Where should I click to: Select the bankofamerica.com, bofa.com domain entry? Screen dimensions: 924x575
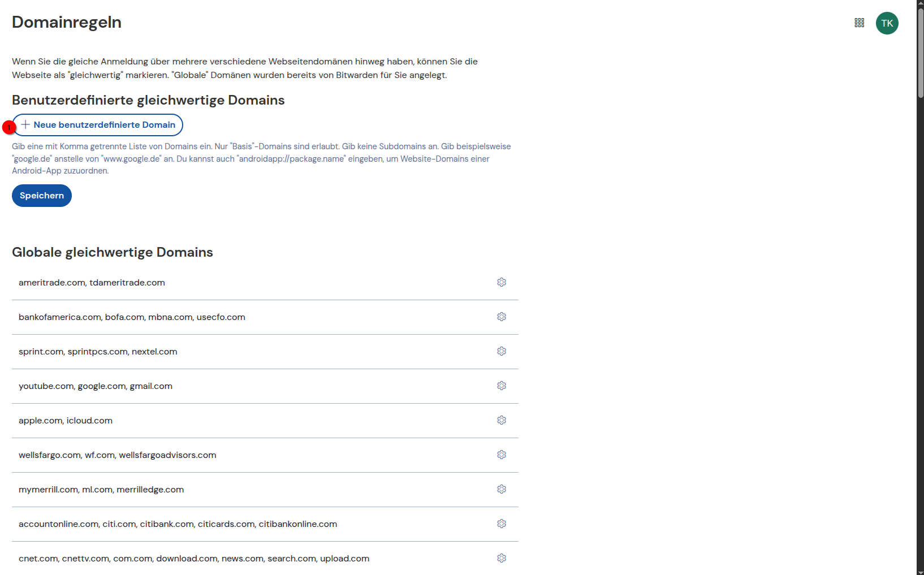pos(132,317)
